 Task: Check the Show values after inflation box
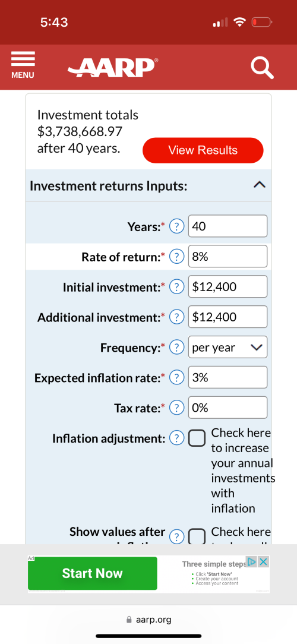pos(197,536)
